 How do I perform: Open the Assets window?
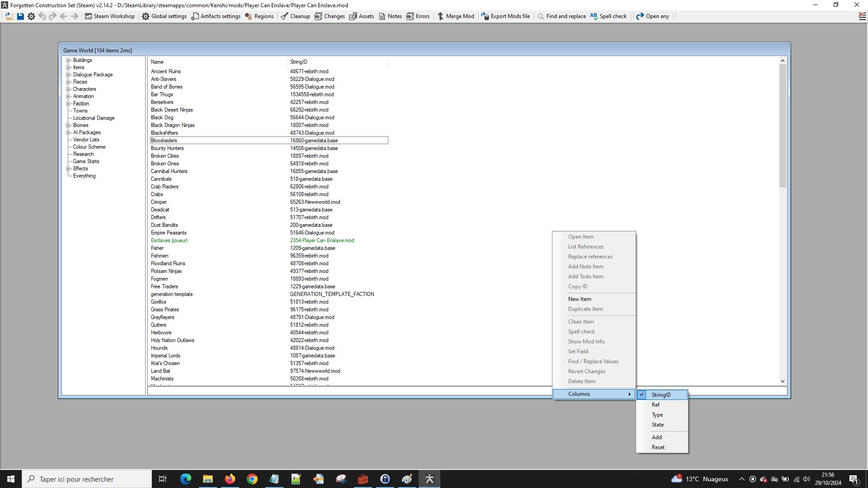pos(362,16)
